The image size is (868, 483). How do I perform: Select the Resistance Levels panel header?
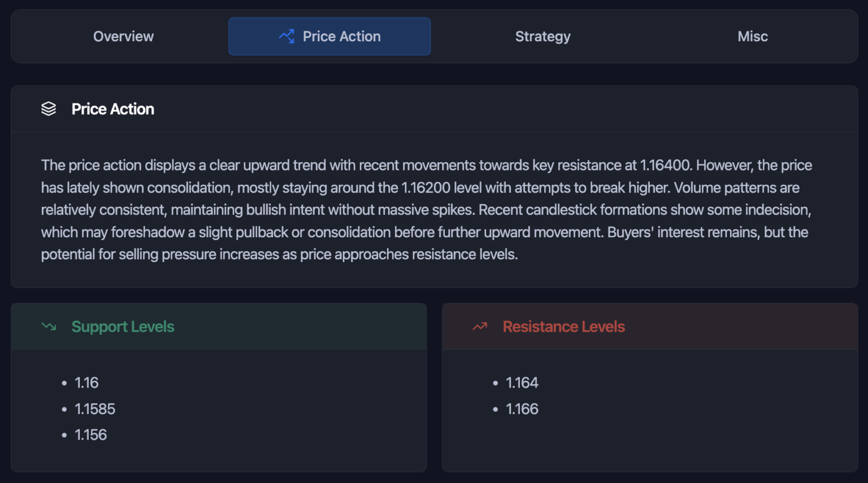650,326
